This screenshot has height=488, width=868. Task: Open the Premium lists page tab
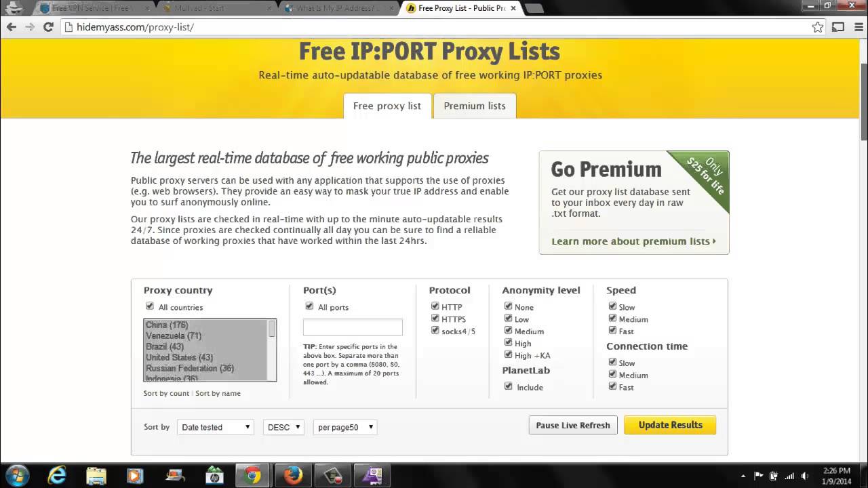point(475,106)
